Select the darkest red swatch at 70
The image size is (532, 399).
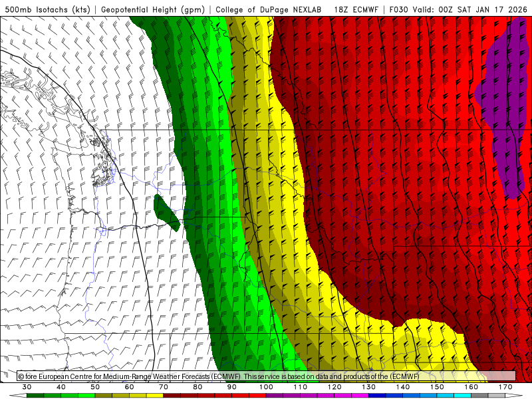(x=172, y=396)
